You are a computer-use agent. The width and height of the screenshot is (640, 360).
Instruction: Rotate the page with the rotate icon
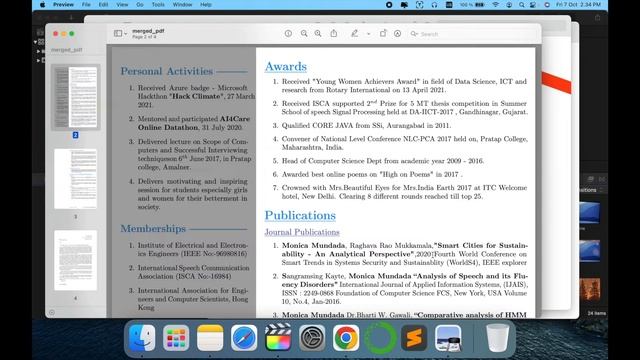(383, 33)
